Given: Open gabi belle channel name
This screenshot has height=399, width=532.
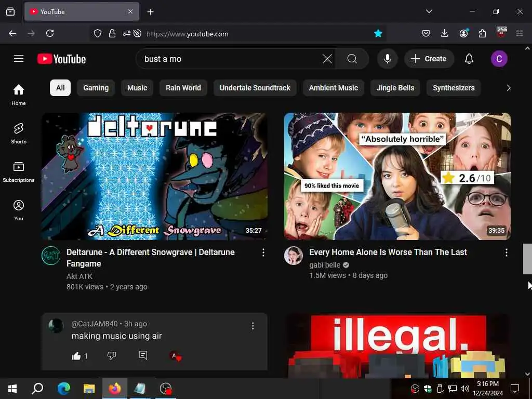Looking at the screenshot, I should [x=325, y=265].
